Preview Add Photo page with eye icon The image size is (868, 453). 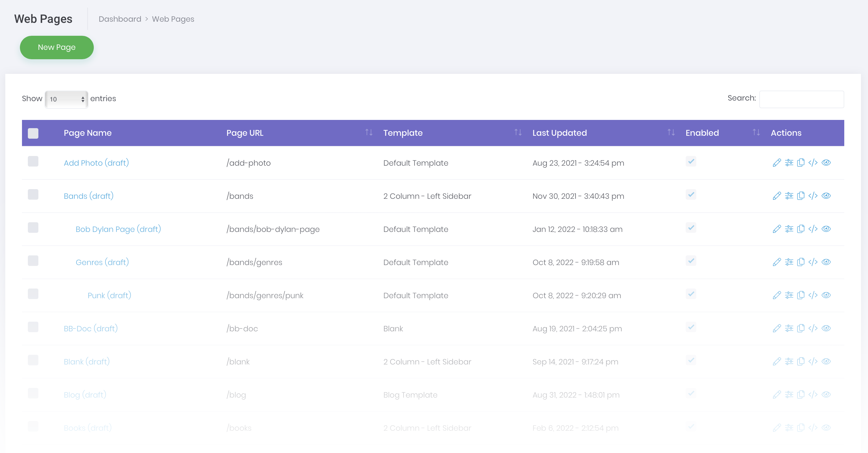click(x=826, y=163)
